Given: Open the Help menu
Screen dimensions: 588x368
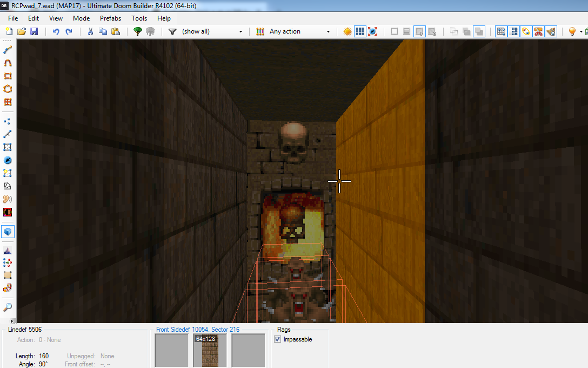Looking at the screenshot, I should (x=164, y=18).
